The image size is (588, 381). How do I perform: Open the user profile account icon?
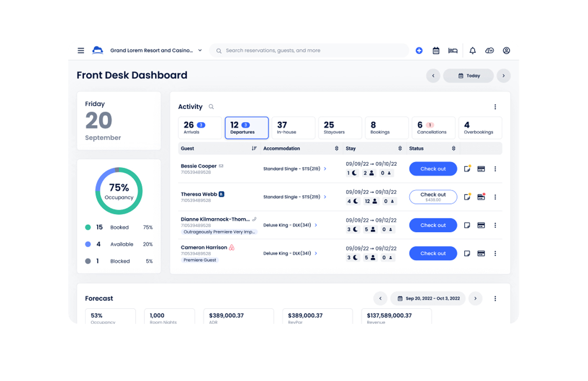[x=506, y=50]
